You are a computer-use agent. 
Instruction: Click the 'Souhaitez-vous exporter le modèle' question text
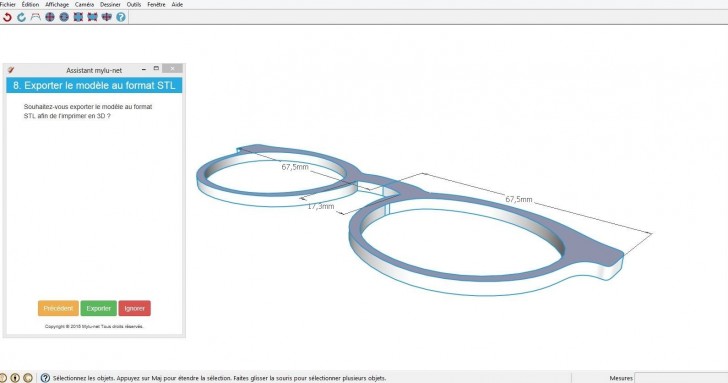[x=88, y=111]
